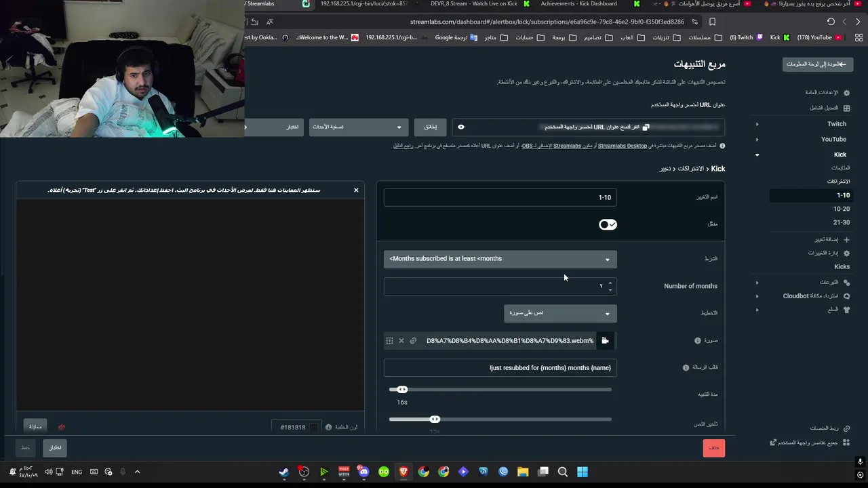Open the (178) YouTube bookmark
This screenshot has height=488, width=868.
click(819, 37)
